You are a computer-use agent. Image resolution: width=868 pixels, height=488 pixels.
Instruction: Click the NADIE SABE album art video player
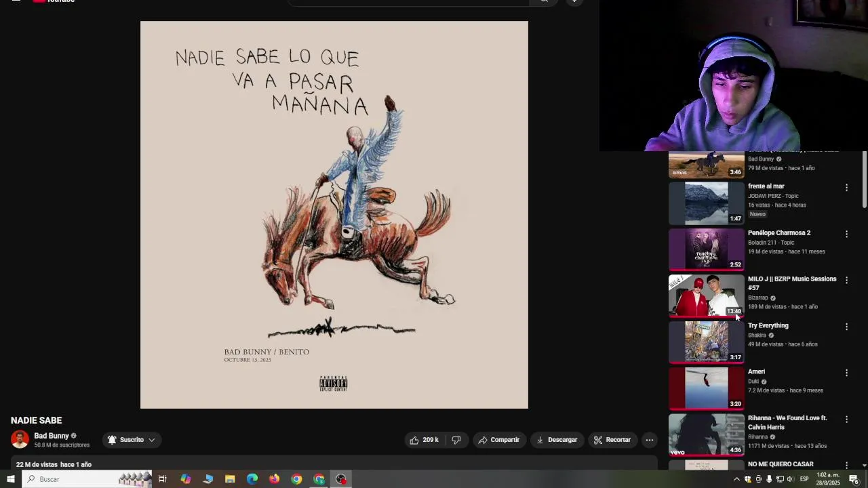334,215
